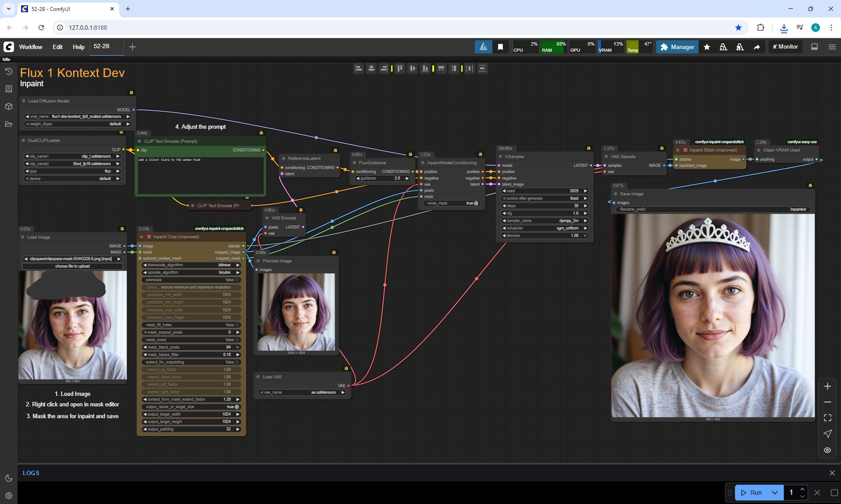Viewport: 841px width, 504px height.
Task: Toggle output_resize_to_target_size switch
Action: 237,407
